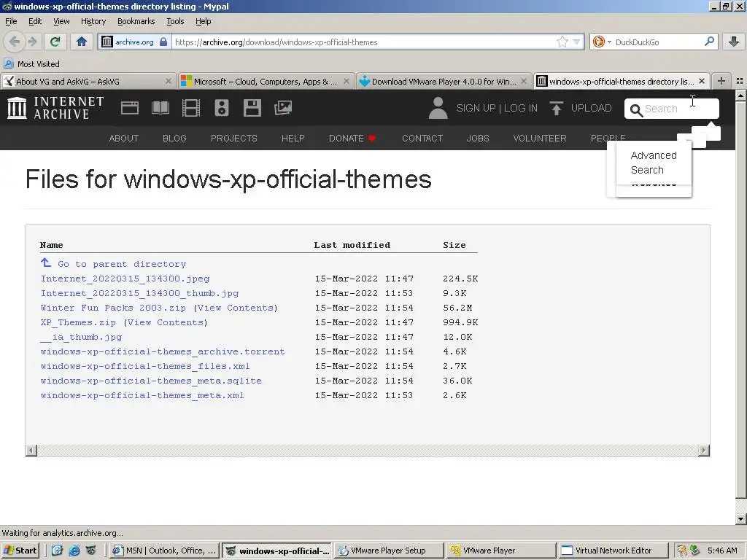Reload the page with the refresh icon
Image resolution: width=747 pixels, height=560 pixels.
[55, 42]
